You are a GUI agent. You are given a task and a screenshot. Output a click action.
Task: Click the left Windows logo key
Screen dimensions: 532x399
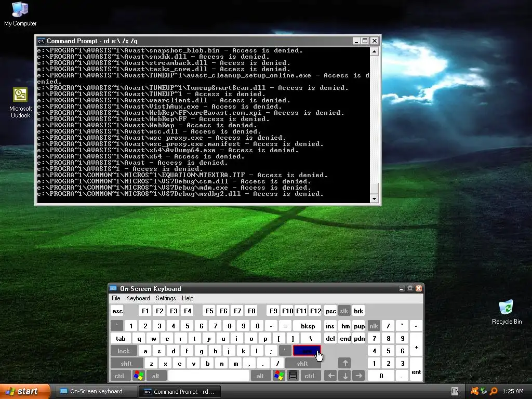138,376
